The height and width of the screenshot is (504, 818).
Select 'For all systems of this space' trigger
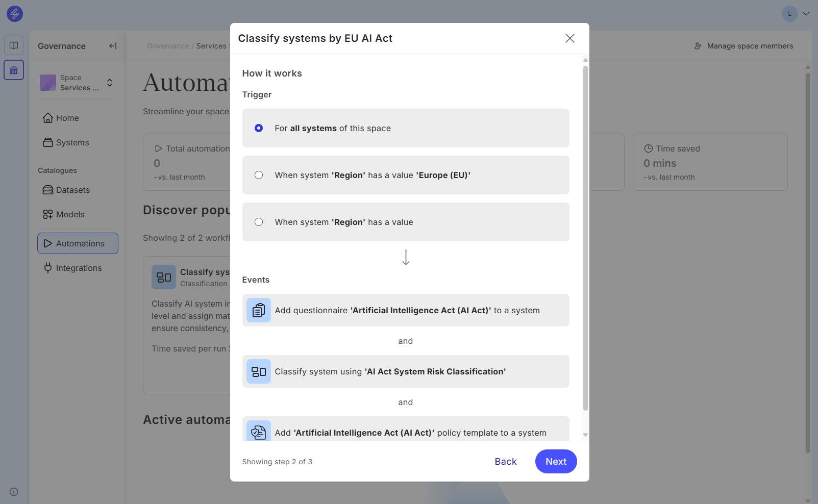pos(259,128)
